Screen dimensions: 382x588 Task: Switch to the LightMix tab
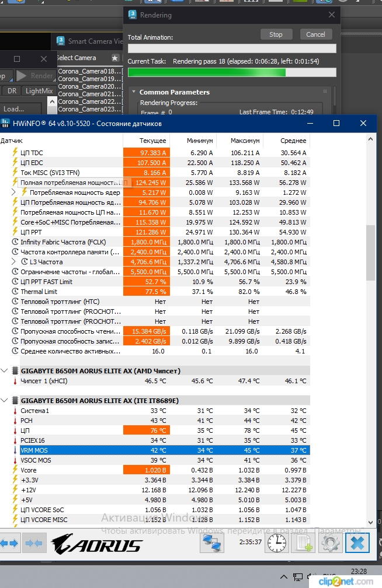(x=39, y=91)
